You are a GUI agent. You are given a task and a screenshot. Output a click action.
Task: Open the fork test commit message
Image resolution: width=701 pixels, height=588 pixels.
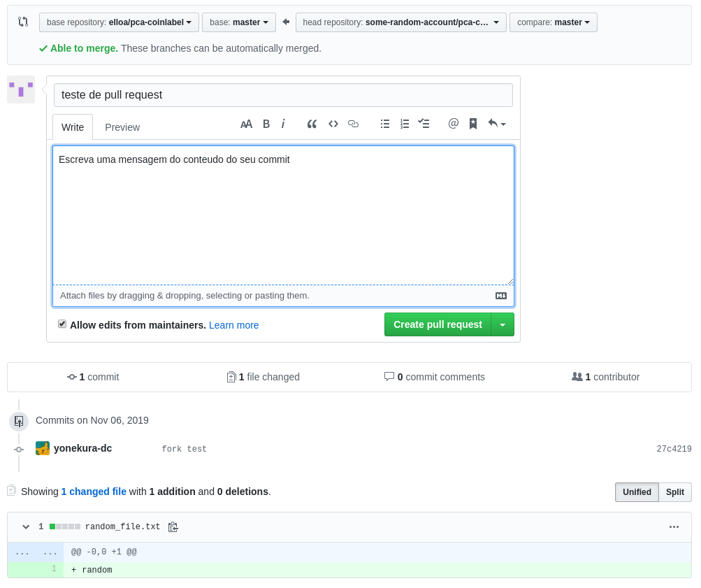click(185, 449)
